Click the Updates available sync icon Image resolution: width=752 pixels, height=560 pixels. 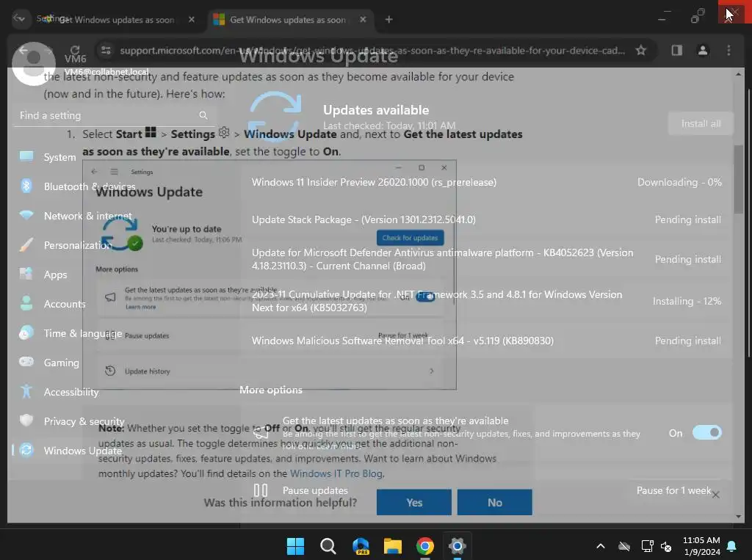tap(275, 117)
